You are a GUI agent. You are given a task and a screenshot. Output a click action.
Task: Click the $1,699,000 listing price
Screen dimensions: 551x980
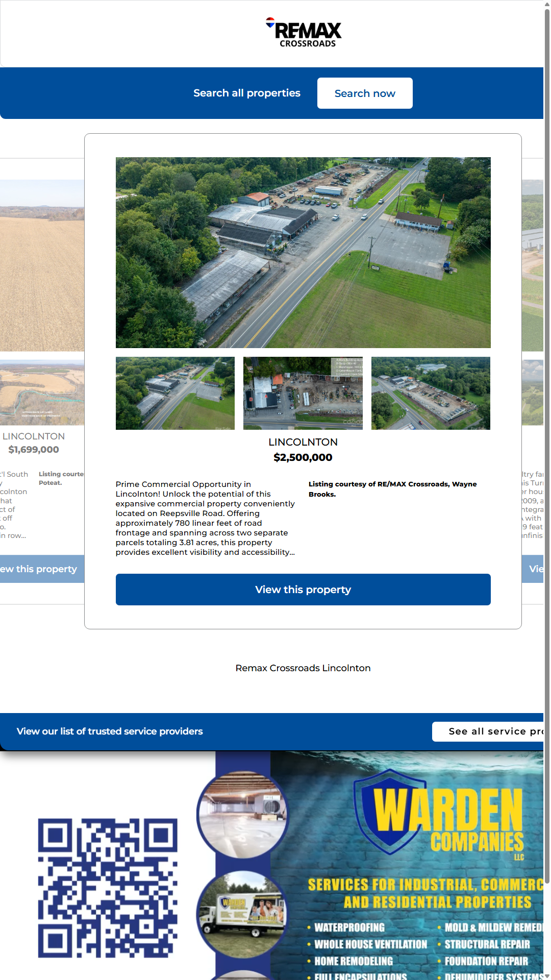click(34, 450)
